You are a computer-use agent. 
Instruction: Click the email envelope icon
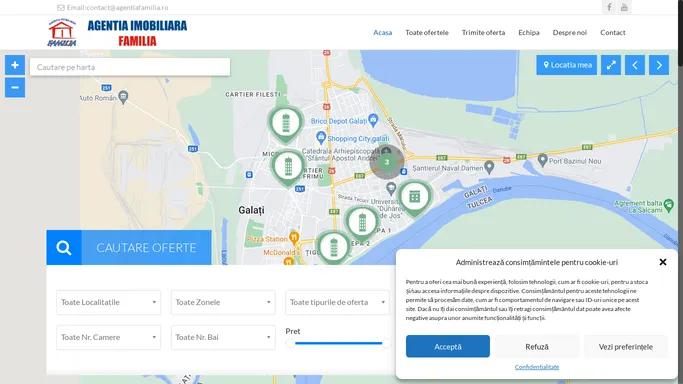pyautogui.click(x=61, y=7)
